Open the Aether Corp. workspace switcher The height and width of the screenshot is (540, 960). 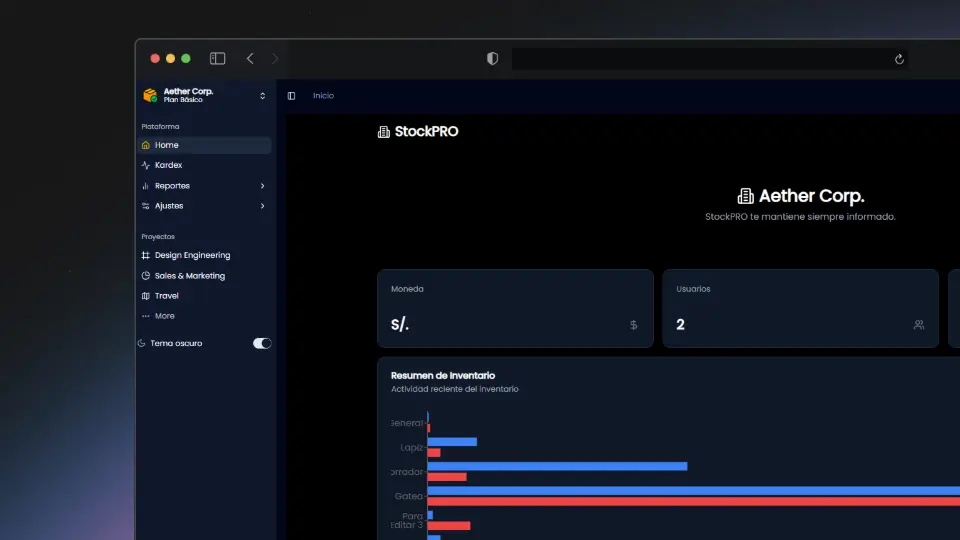tap(205, 96)
